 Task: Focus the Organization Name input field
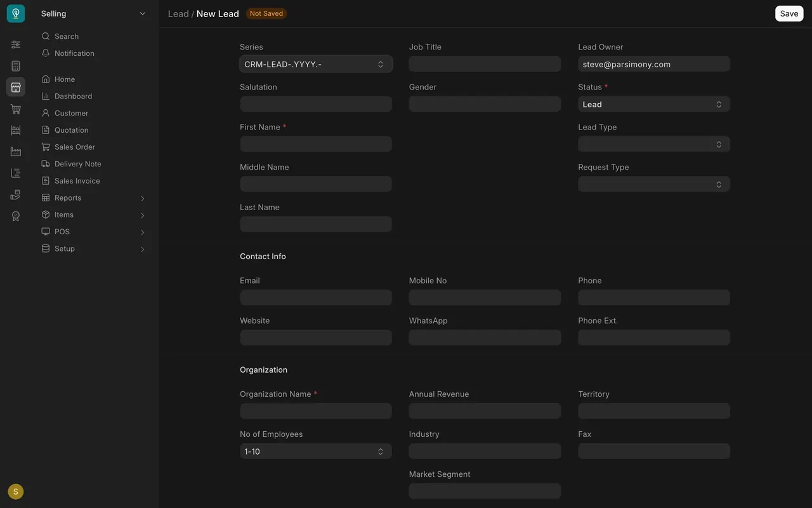click(316, 411)
